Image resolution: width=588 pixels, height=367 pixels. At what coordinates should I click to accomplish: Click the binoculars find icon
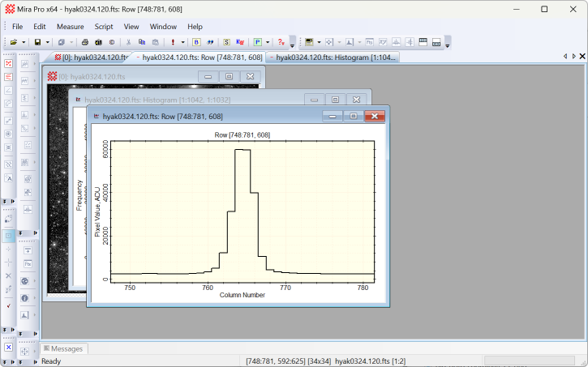(210, 42)
